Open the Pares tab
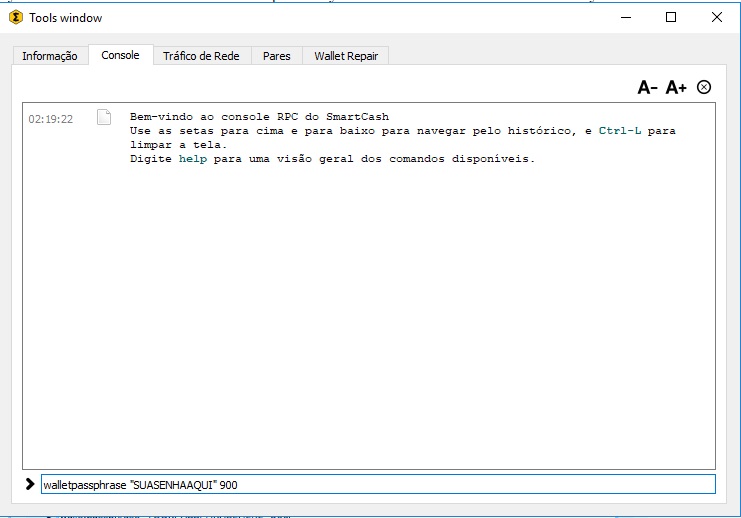The width and height of the screenshot is (741, 518). click(x=276, y=56)
